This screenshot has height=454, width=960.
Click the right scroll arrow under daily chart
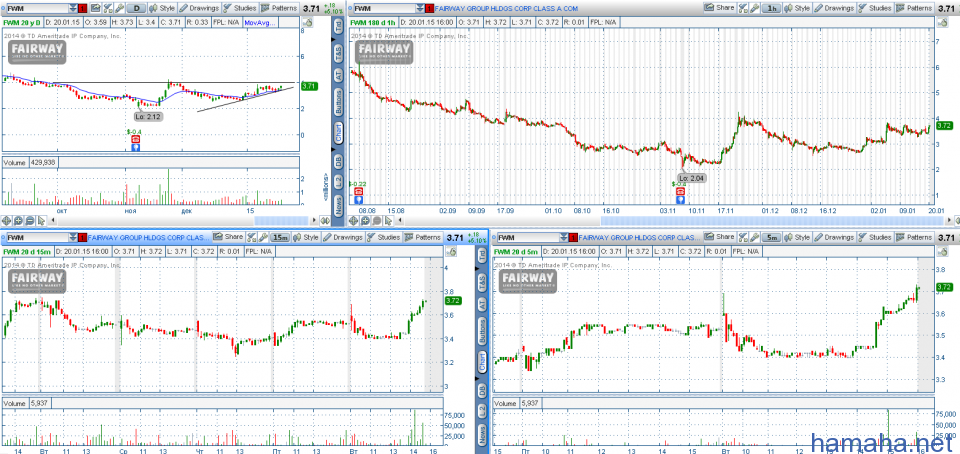click(314, 220)
